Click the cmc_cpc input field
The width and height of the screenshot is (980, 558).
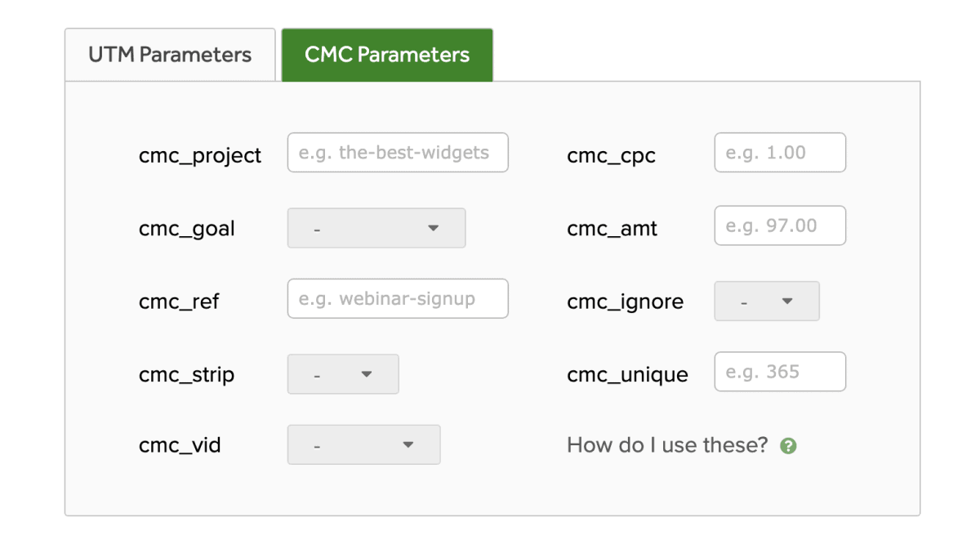pos(780,153)
